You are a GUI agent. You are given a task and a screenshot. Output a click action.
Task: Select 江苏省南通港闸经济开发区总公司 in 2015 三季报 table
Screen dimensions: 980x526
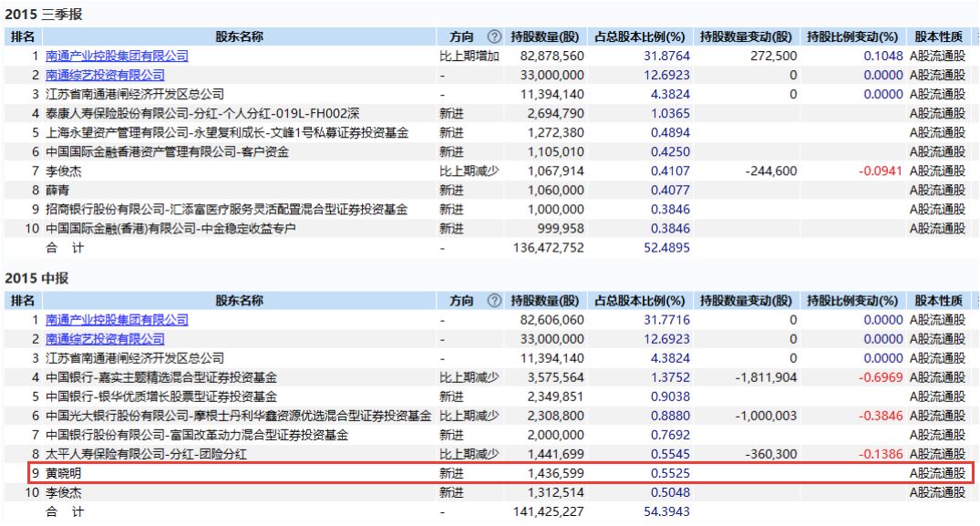[x=135, y=94]
